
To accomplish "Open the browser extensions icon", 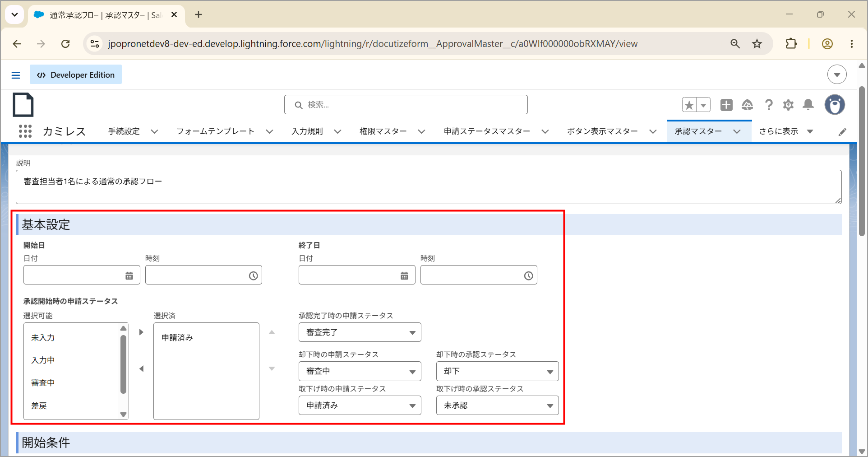I will click(791, 44).
